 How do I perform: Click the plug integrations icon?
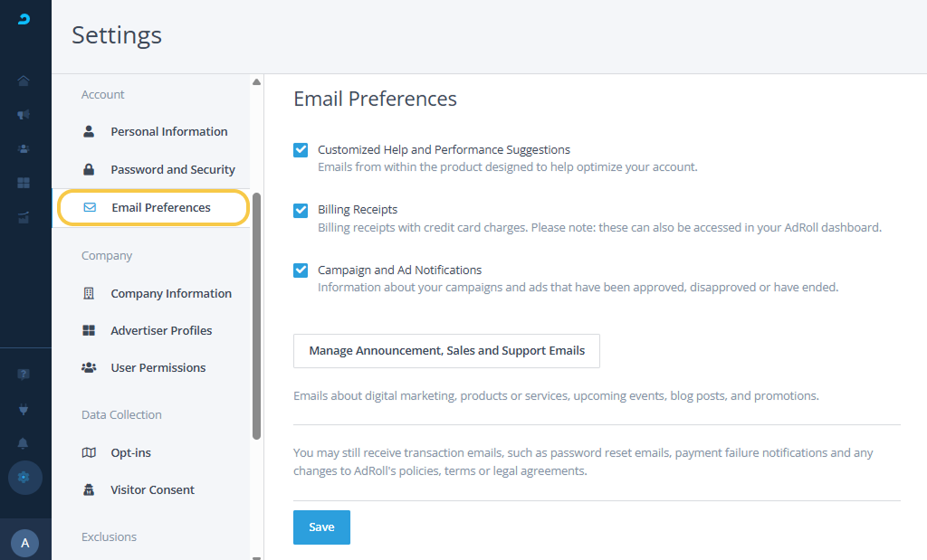click(24, 409)
